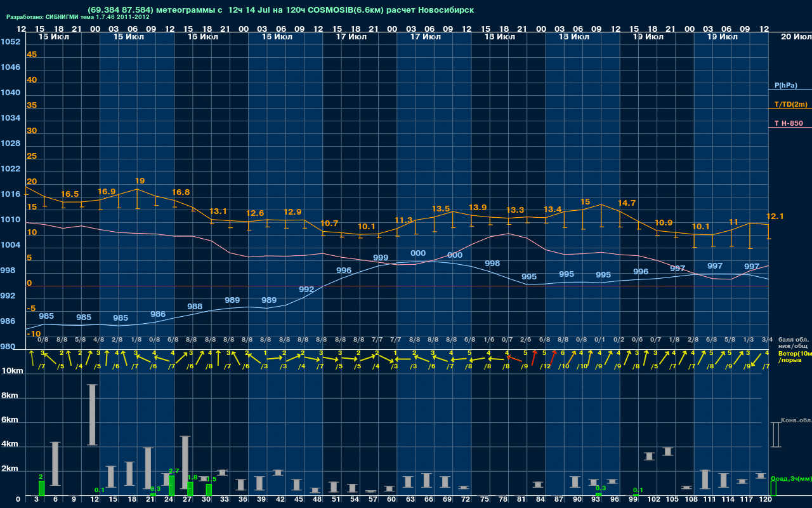Click forecast hour '102' on bottom axis
The width and height of the screenshot is (812, 508).
[653, 500]
